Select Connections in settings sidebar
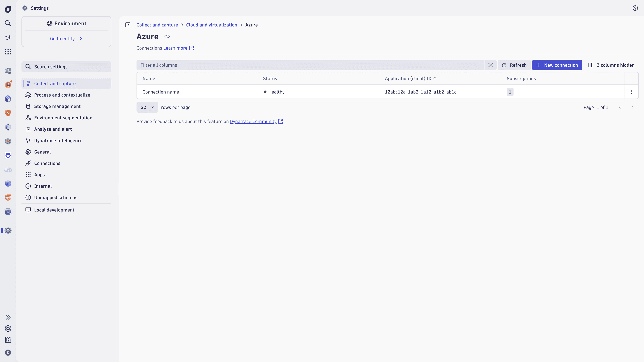The height and width of the screenshot is (362, 644). 66,163
